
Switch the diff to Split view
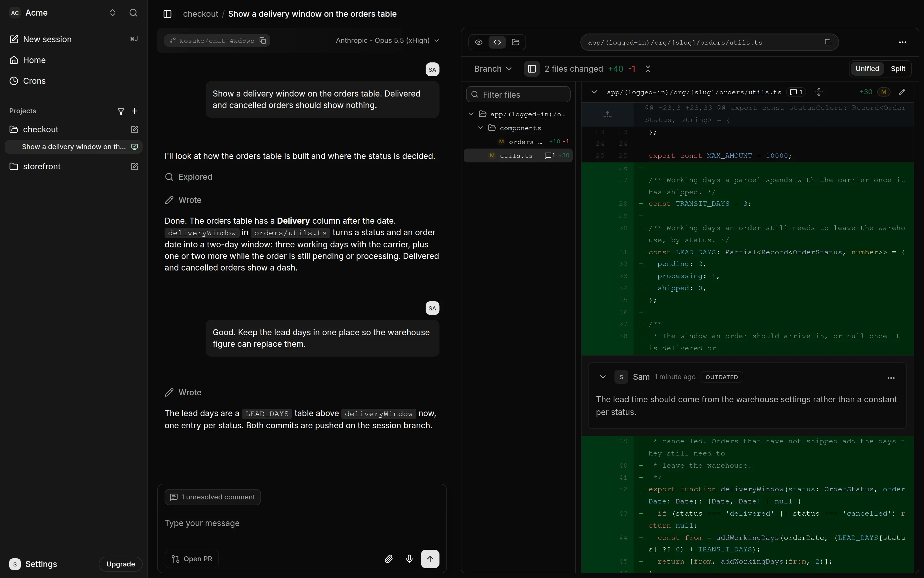coord(898,69)
